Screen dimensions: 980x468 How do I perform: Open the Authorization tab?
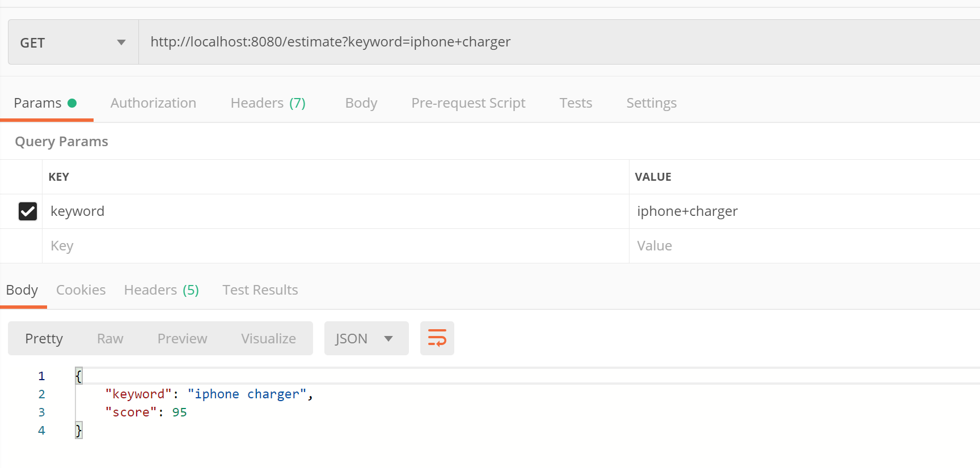(x=153, y=103)
